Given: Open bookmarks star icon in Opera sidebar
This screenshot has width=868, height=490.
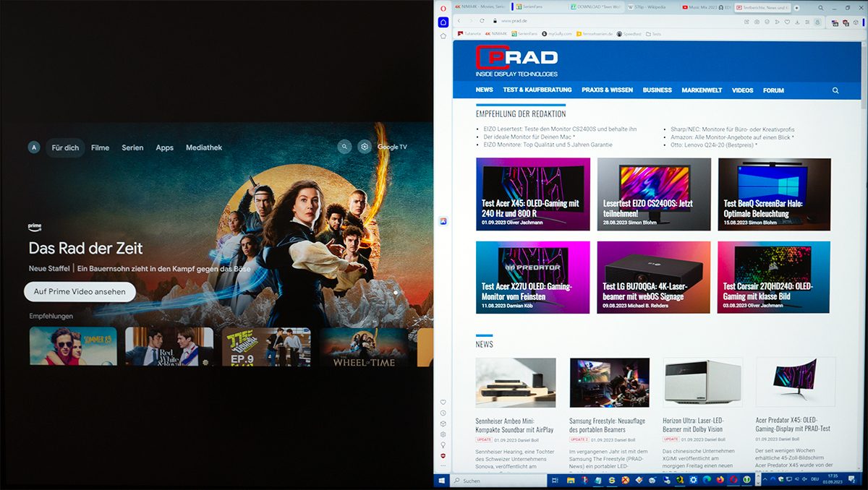Looking at the screenshot, I should pos(443,36).
